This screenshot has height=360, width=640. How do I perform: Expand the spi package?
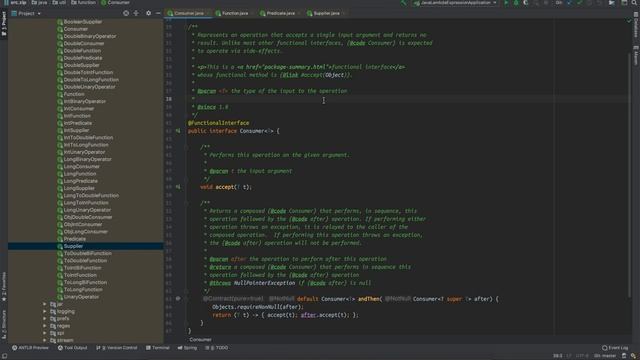(x=45, y=333)
